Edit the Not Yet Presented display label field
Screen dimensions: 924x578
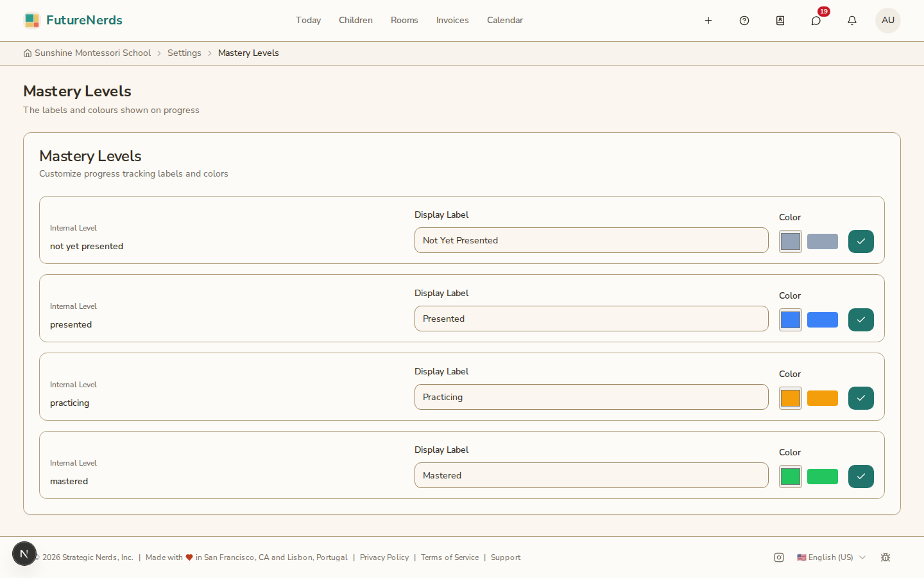click(592, 240)
